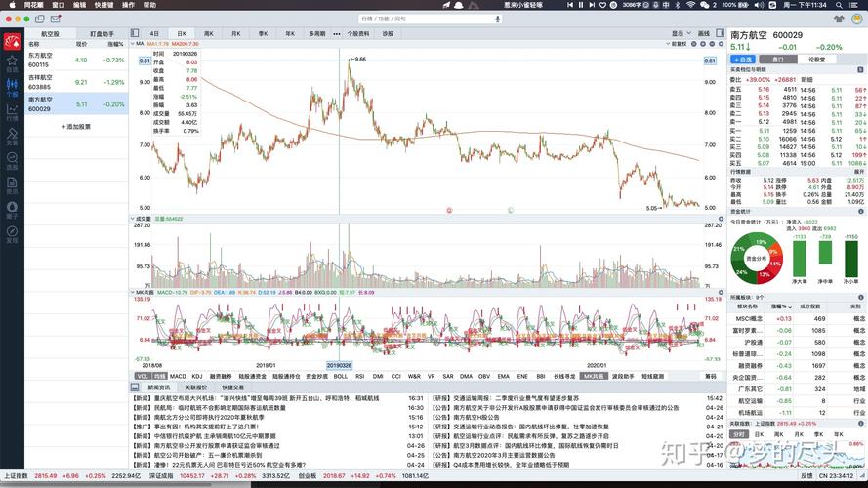Toggle the 论股堂 view button
Viewport: 868px width, 488px height.
pos(816,60)
